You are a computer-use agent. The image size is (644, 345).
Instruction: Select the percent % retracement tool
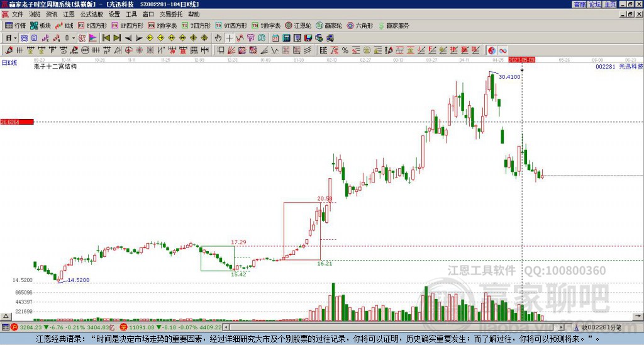[x=345, y=50]
